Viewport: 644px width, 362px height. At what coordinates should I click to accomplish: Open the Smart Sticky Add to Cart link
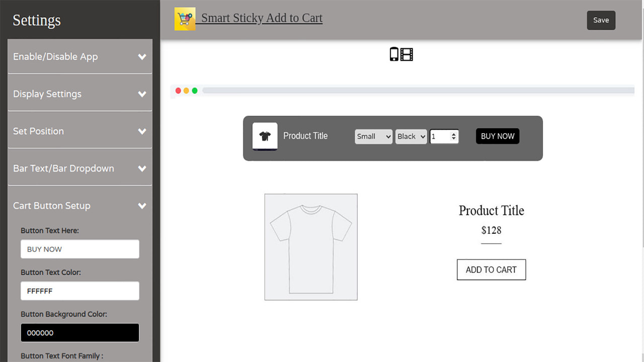tap(262, 18)
